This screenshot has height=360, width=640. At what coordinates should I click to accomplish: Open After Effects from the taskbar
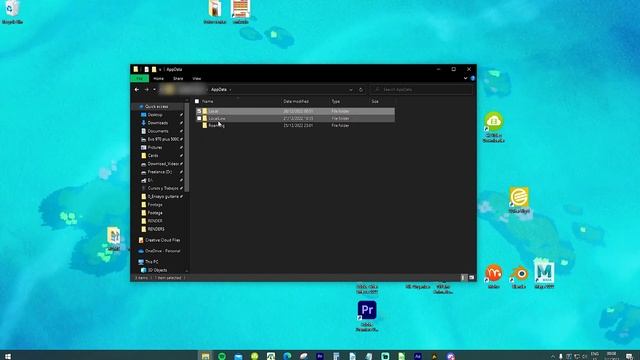pyautogui.click(x=418, y=356)
